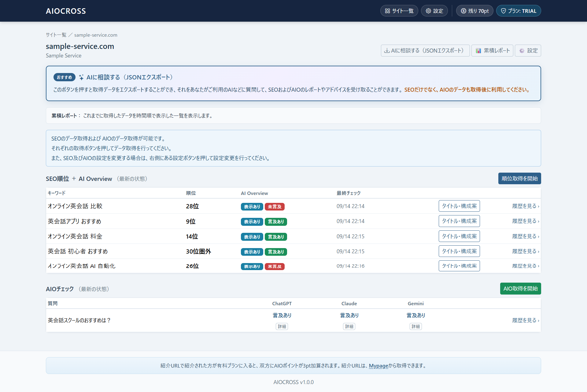Open タイトル・構成案 for 英会話アプリ おすすめ
Viewport: 587px width, 392px height.
(x=459, y=221)
